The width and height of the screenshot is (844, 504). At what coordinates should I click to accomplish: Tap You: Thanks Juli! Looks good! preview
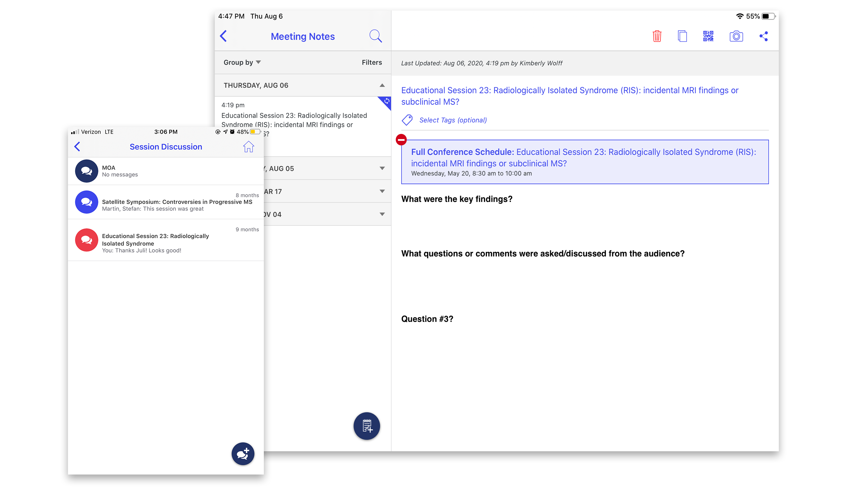pos(142,251)
